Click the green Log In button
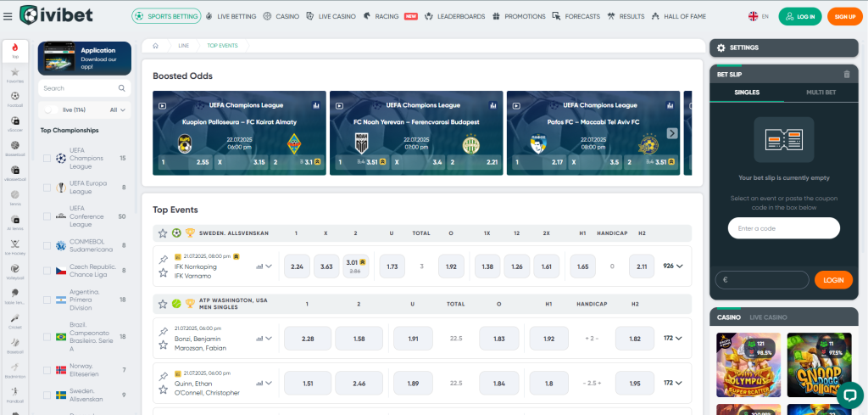868x415 pixels. pos(800,17)
